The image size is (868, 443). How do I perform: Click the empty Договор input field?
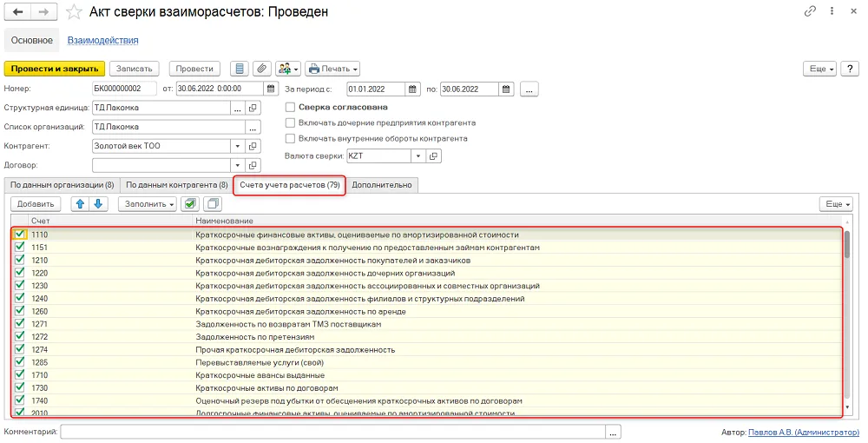tap(161, 165)
